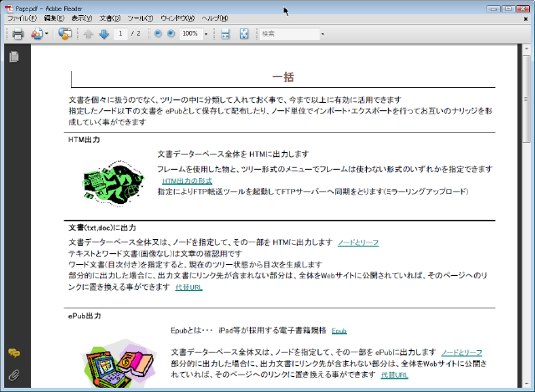535x392 pixels.
Task: Follow the HTM出力の形式 link
Action: click(187, 181)
